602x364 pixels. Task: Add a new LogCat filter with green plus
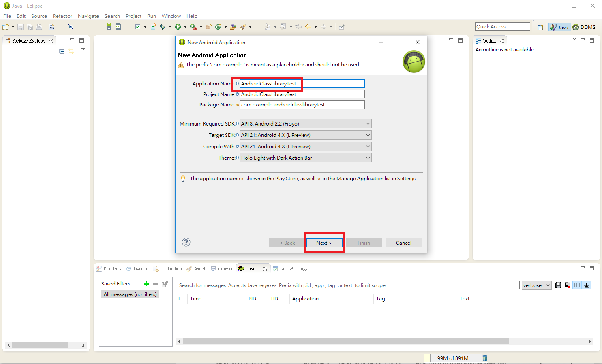click(x=146, y=284)
